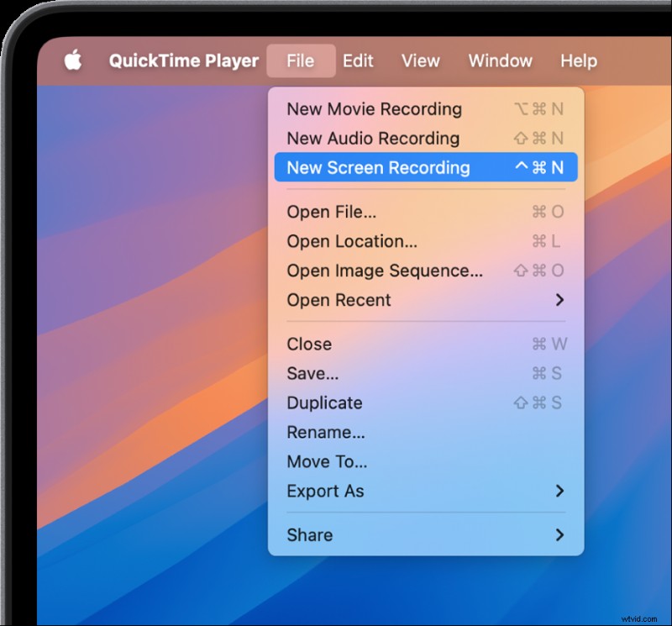Open the Window menu
The image size is (672, 626).
[x=500, y=60]
